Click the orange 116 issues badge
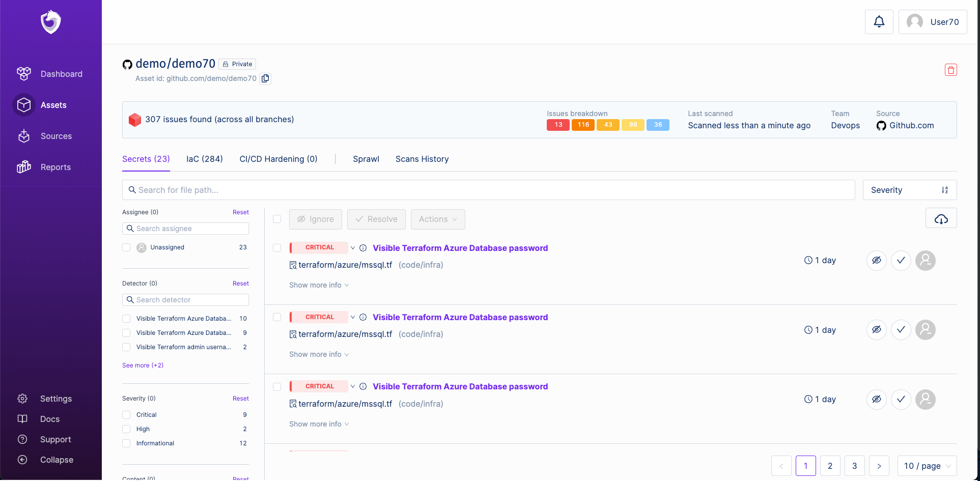 point(583,125)
